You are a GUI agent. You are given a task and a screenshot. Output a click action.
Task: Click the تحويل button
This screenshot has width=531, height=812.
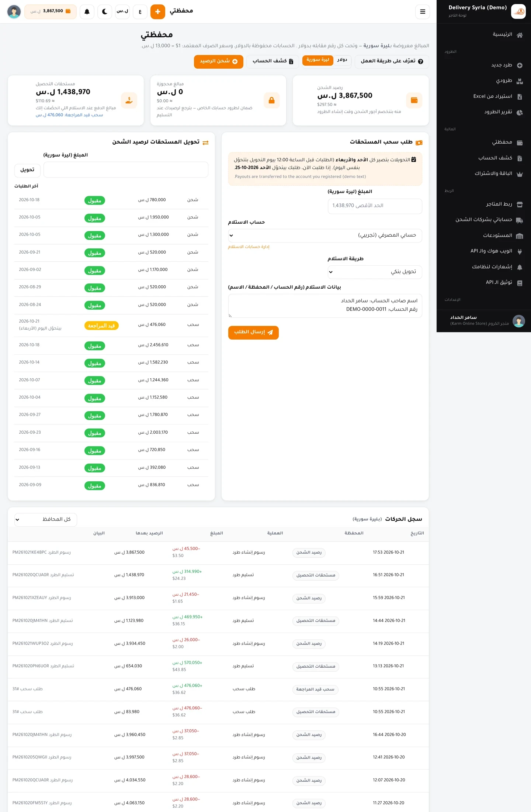[x=27, y=170]
